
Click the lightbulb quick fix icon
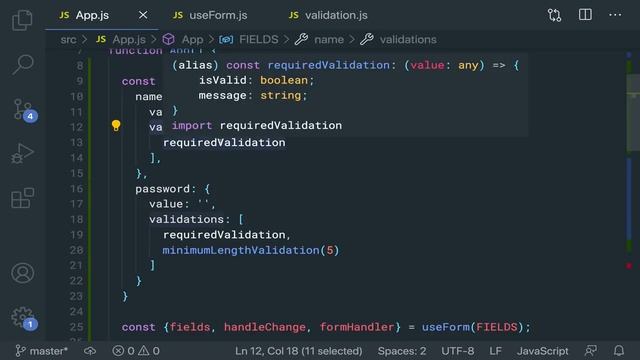(116, 125)
